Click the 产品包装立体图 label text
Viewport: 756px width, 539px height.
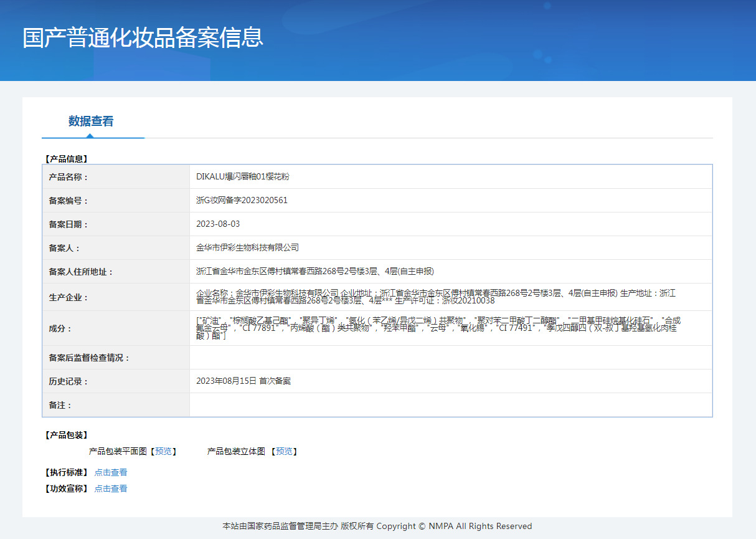[236, 451]
